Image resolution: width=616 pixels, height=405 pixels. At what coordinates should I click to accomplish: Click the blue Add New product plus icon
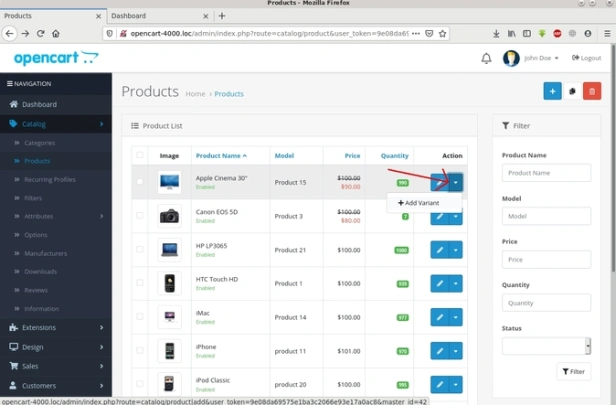(x=552, y=91)
